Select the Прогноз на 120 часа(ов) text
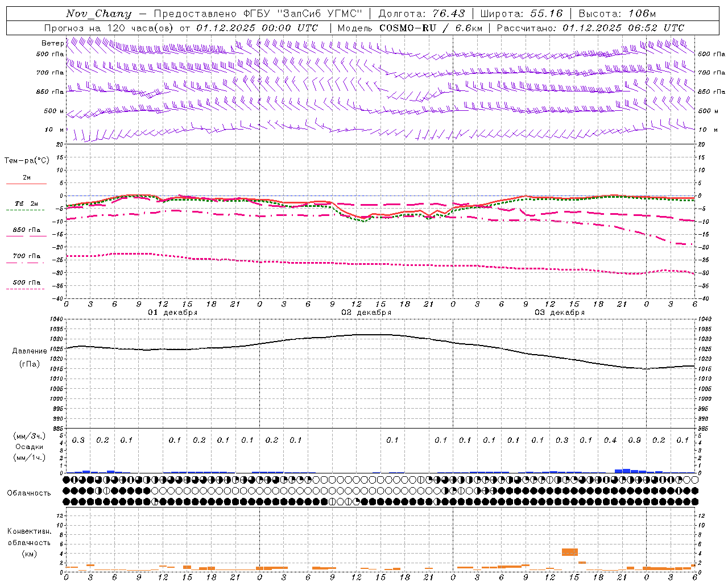728x582 pixels. pos(110,28)
